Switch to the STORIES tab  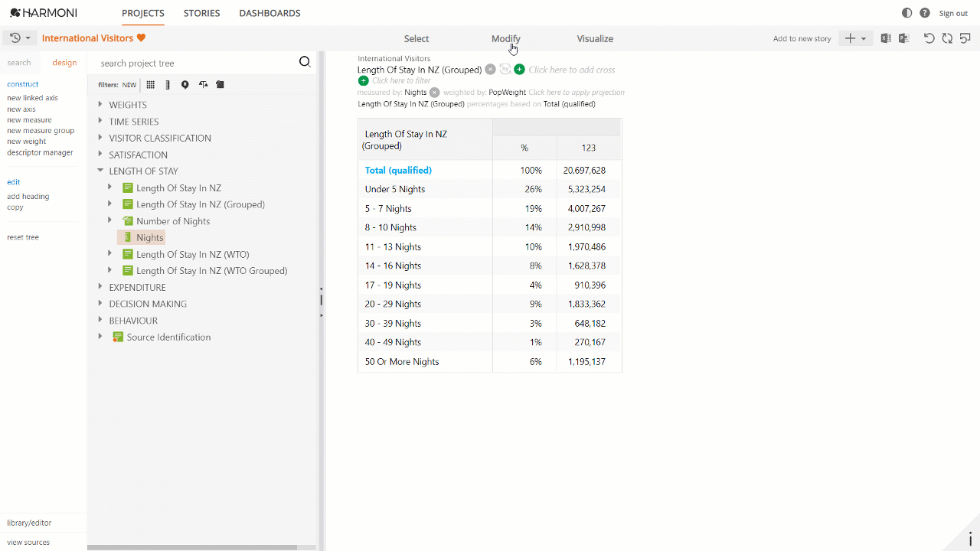pos(202,13)
